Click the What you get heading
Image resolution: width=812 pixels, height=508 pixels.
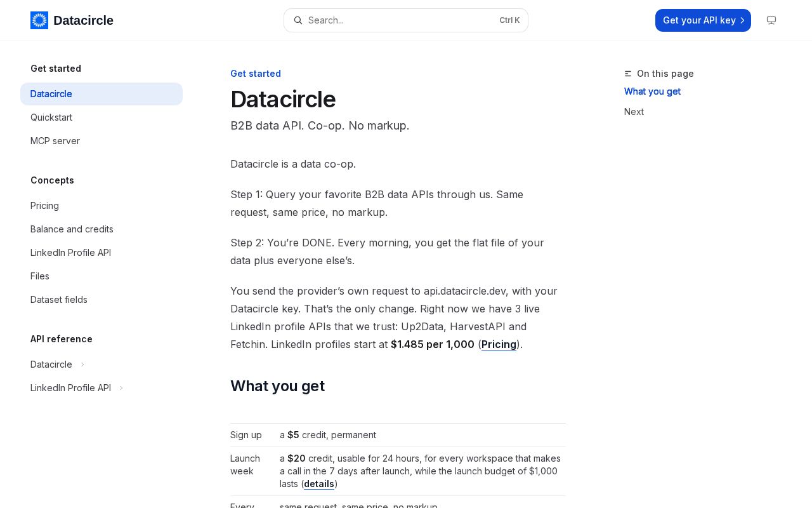click(x=277, y=386)
